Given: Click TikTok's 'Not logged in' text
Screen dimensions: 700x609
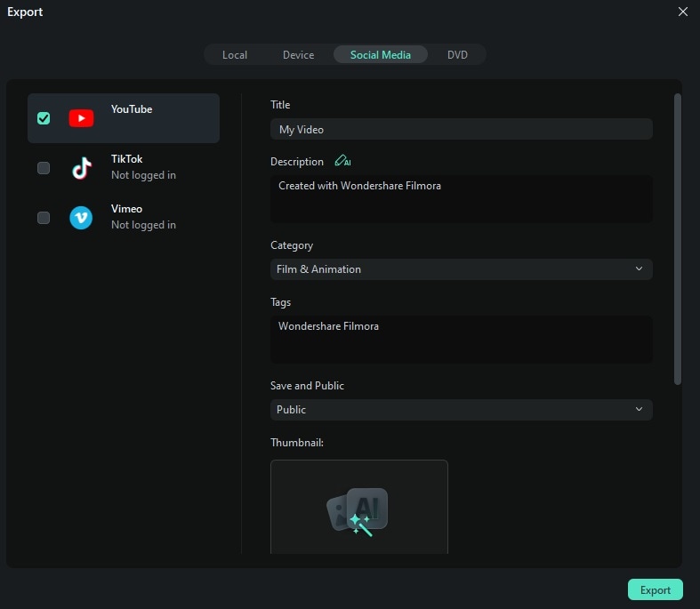Looking at the screenshot, I should pyautogui.click(x=143, y=175).
